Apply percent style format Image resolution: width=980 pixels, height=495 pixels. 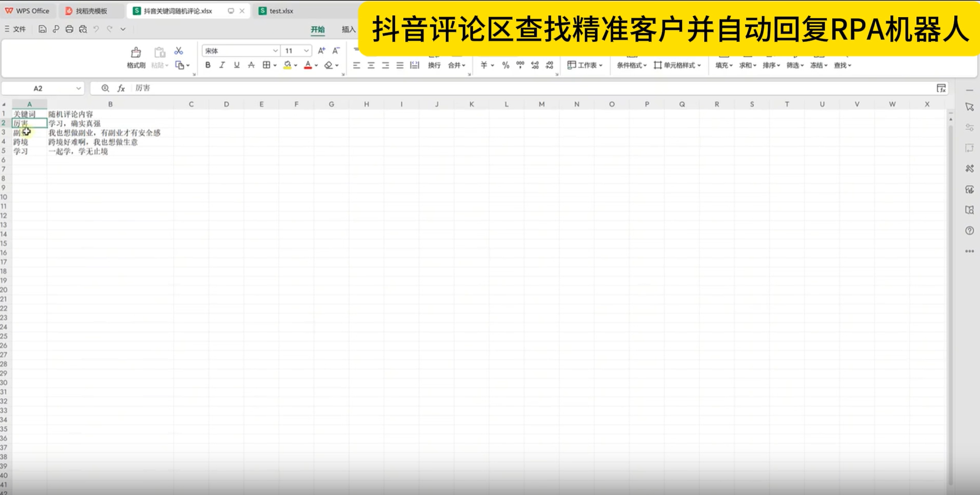pyautogui.click(x=505, y=65)
